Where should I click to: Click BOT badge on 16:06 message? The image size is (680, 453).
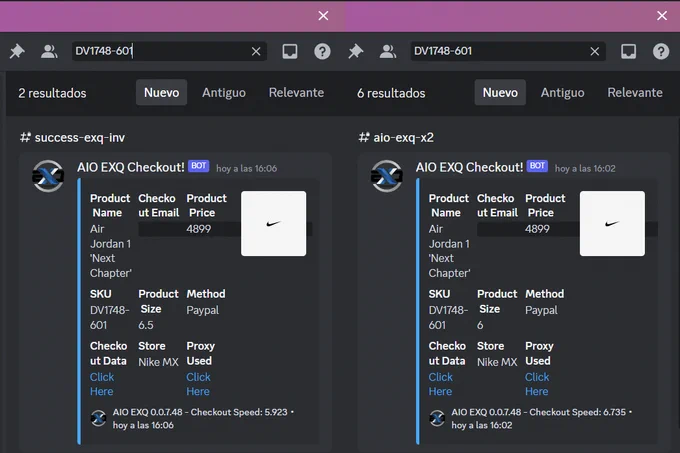coord(199,166)
